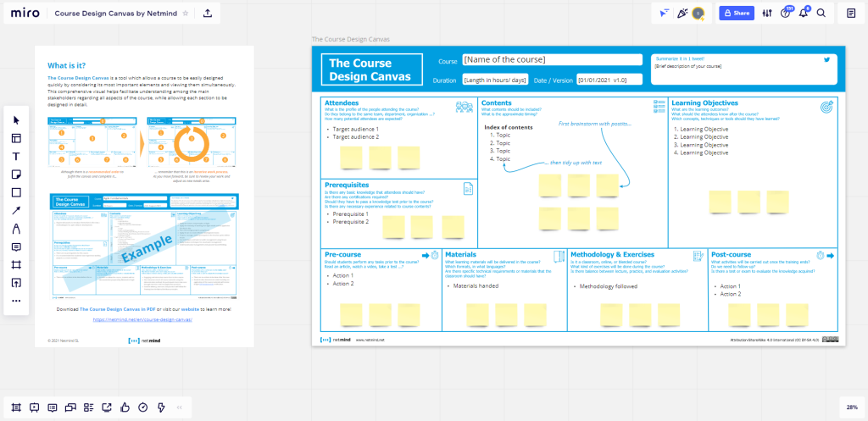This screenshot has width=868, height=421.
Task: Select the Shape rectangle tool
Action: (16, 192)
